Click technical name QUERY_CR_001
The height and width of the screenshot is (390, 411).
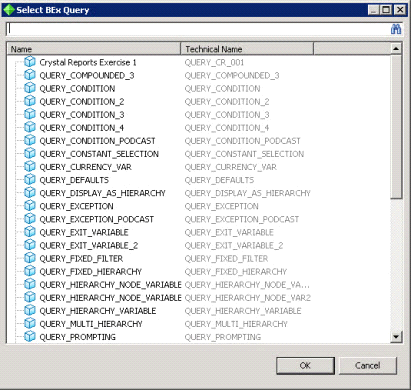click(x=214, y=62)
